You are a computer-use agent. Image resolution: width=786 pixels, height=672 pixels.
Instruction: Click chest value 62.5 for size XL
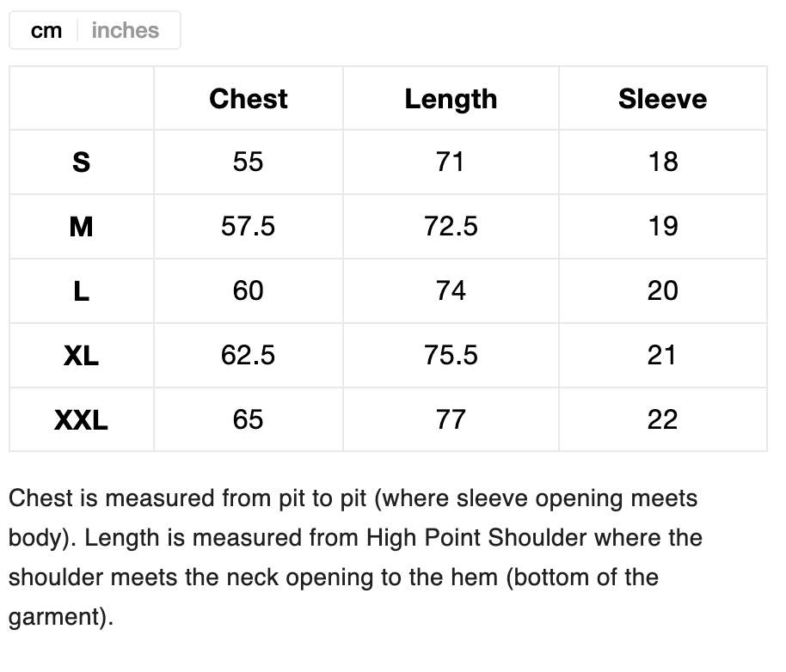coord(249,355)
